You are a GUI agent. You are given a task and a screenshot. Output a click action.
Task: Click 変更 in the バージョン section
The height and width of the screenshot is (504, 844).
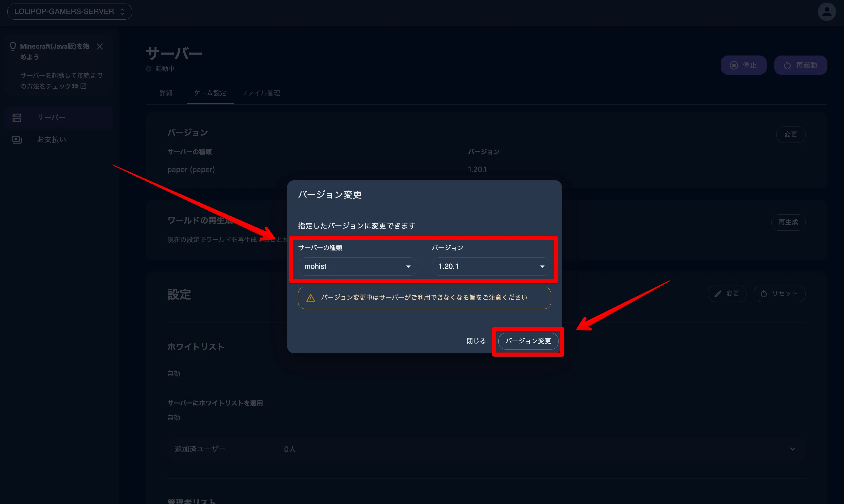point(791,134)
